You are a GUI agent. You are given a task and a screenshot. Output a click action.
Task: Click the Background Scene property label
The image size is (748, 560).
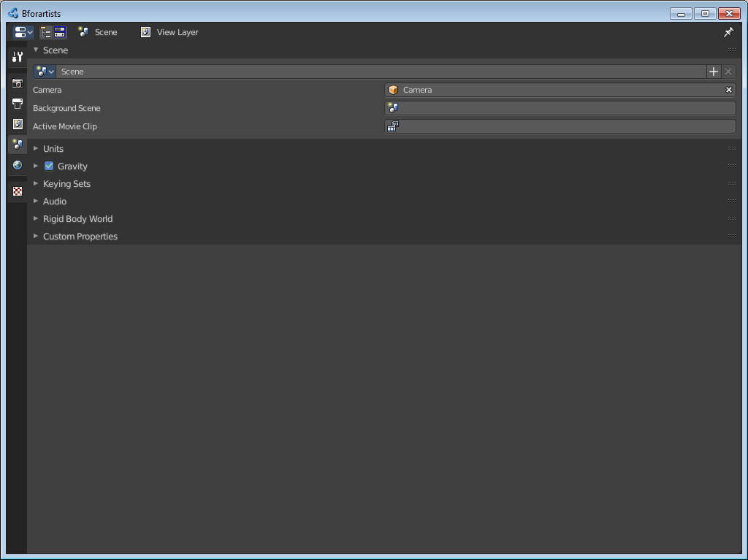(66, 108)
